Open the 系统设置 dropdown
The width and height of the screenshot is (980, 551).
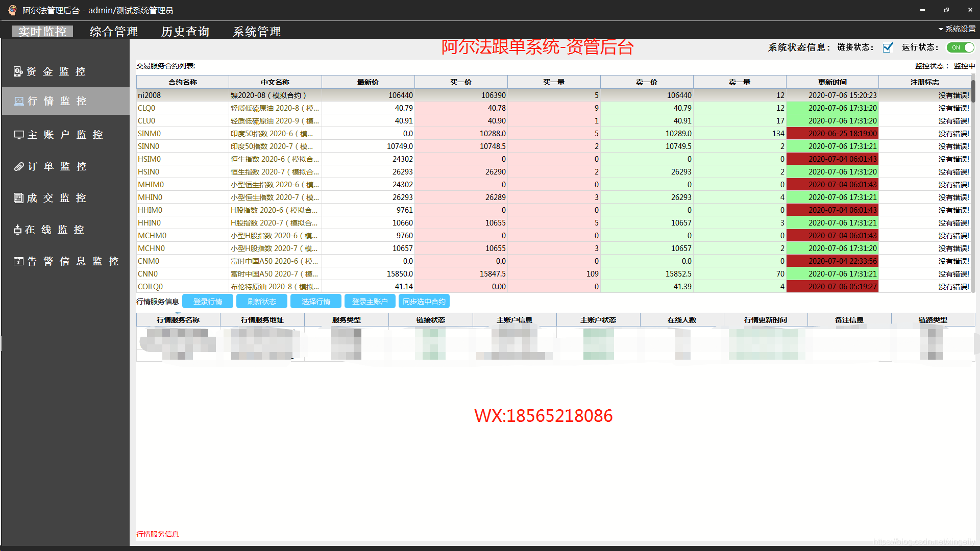pyautogui.click(x=957, y=29)
